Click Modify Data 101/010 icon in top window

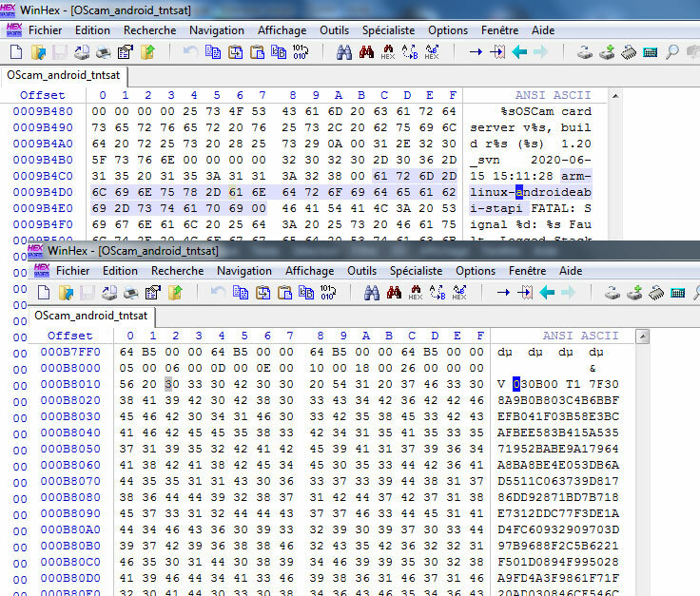point(300,52)
